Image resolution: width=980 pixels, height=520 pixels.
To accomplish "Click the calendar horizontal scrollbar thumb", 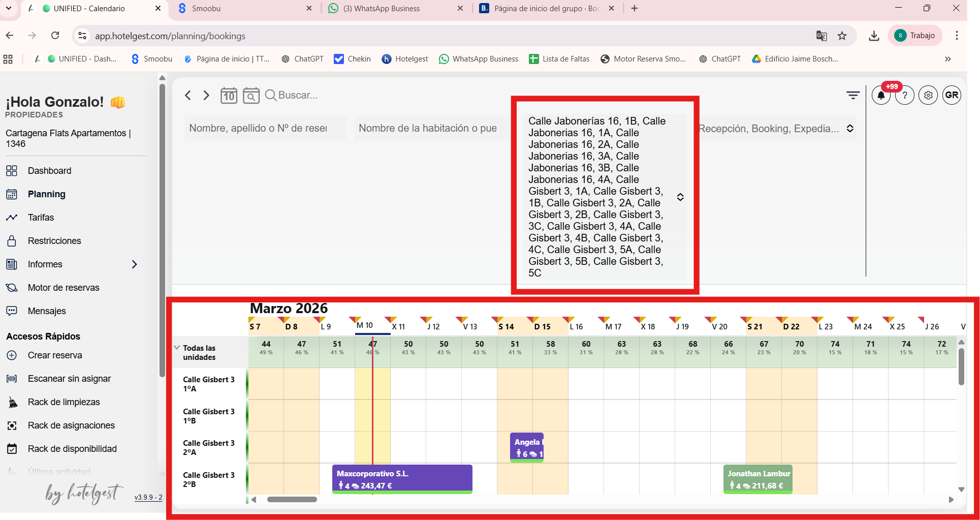I will (x=292, y=499).
